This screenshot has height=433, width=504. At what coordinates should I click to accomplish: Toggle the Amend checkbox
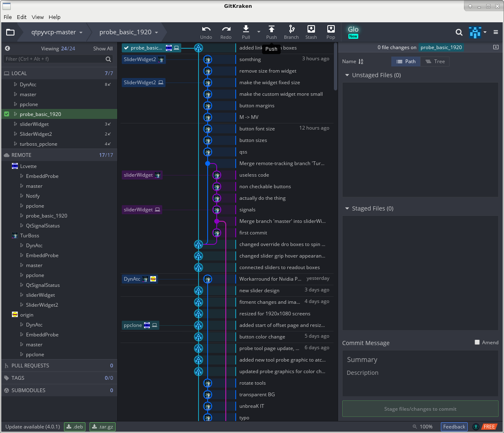click(x=477, y=342)
